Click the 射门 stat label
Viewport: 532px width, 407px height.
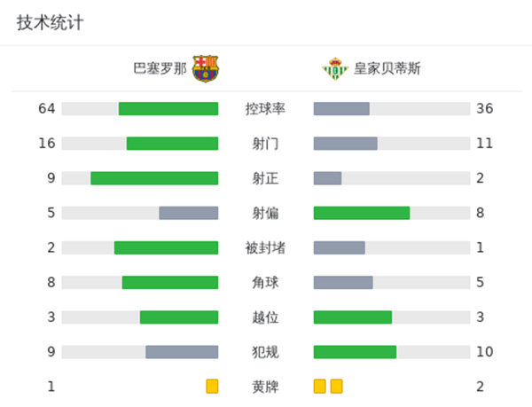click(265, 144)
